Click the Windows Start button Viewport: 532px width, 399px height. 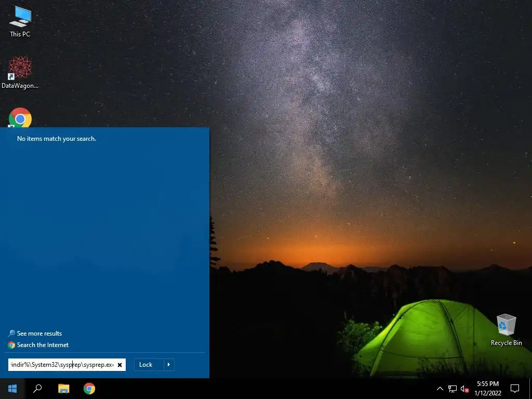tap(12, 389)
